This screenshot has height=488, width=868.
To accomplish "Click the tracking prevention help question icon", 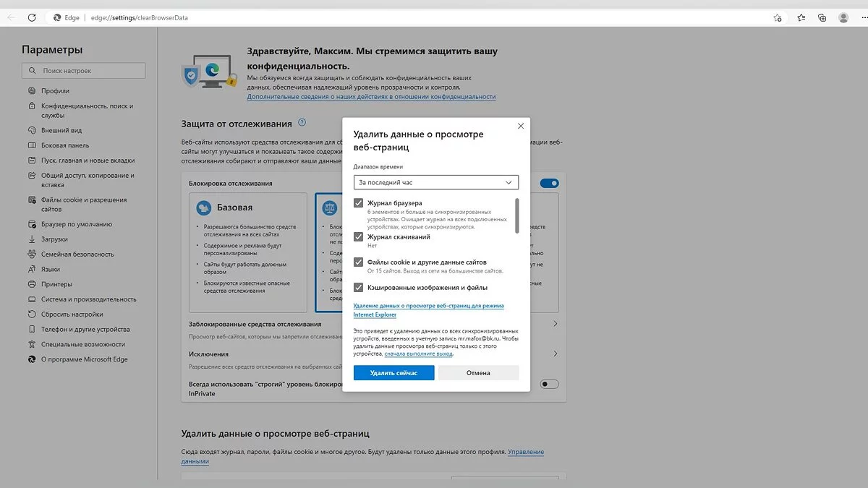I will coord(302,123).
